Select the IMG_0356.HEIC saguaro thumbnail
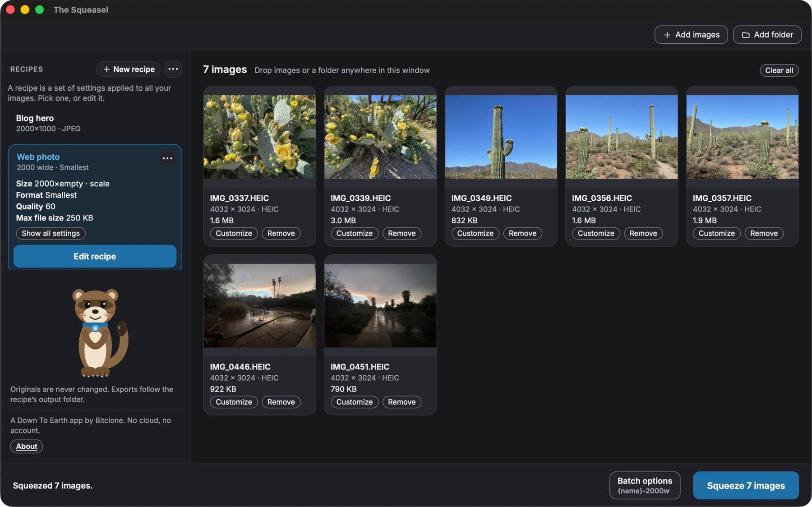Image resolution: width=812 pixels, height=507 pixels. point(621,137)
